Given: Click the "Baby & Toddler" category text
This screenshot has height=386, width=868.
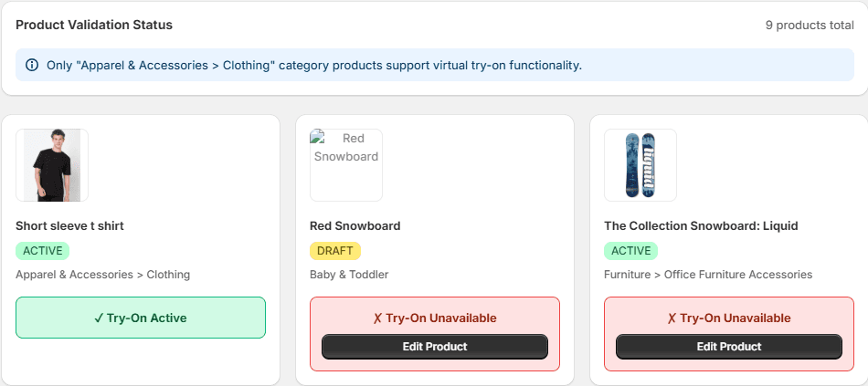Looking at the screenshot, I should 349,274.
